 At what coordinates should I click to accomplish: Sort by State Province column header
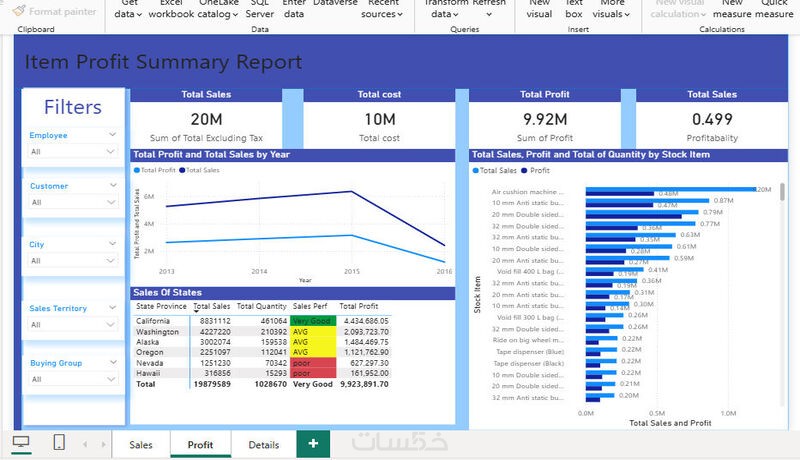(161, 306)
